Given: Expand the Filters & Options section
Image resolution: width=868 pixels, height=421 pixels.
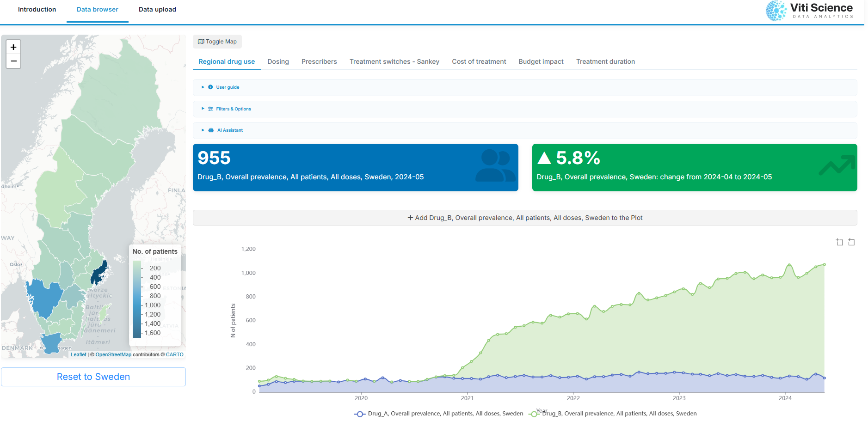Looking at the screenshot, I should (x=525, y=109).
